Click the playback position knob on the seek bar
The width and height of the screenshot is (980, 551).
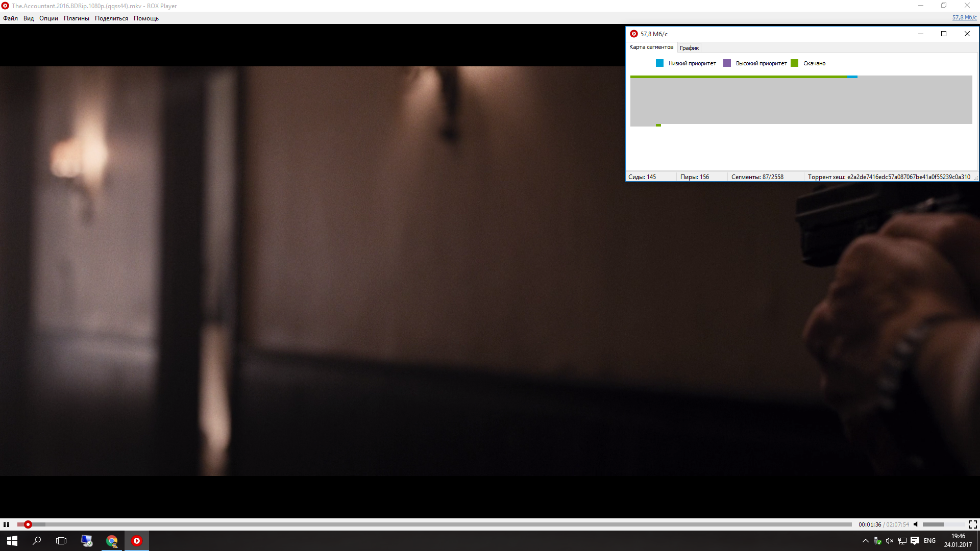click(x=28, y=524)
